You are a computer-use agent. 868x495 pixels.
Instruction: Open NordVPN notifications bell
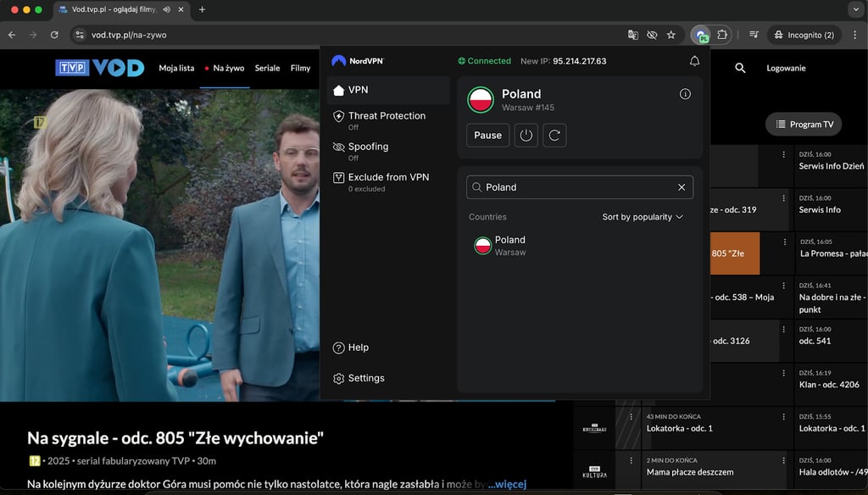pos(694,61)
